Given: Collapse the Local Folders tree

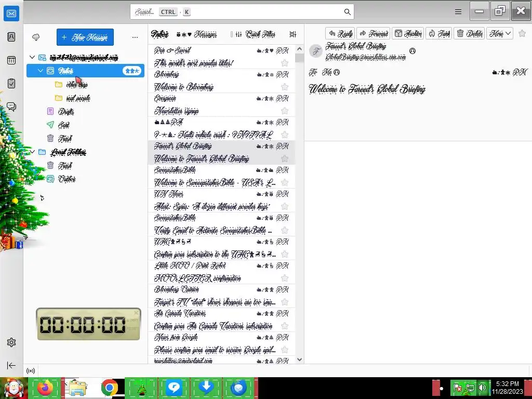Looking at the screenshot, I should [x=32, y=152].
